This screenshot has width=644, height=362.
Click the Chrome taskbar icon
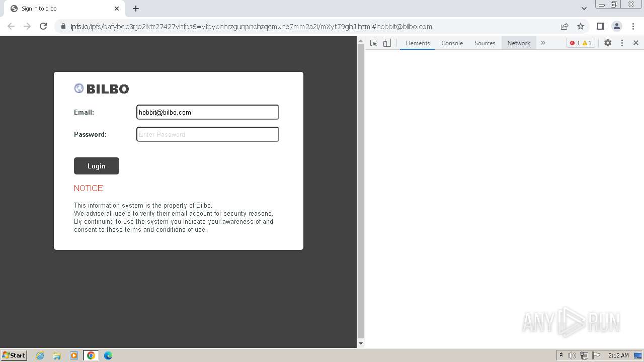tap(91, 355)
